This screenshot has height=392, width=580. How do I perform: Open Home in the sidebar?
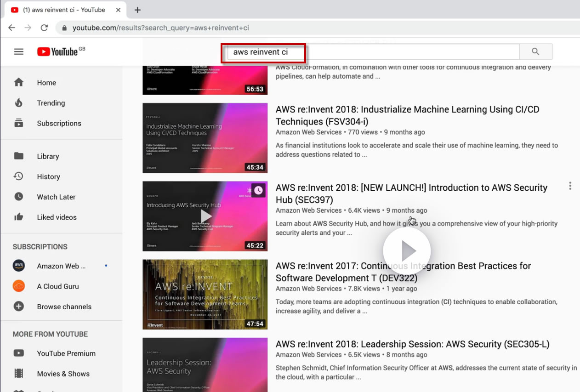point(61,83)
